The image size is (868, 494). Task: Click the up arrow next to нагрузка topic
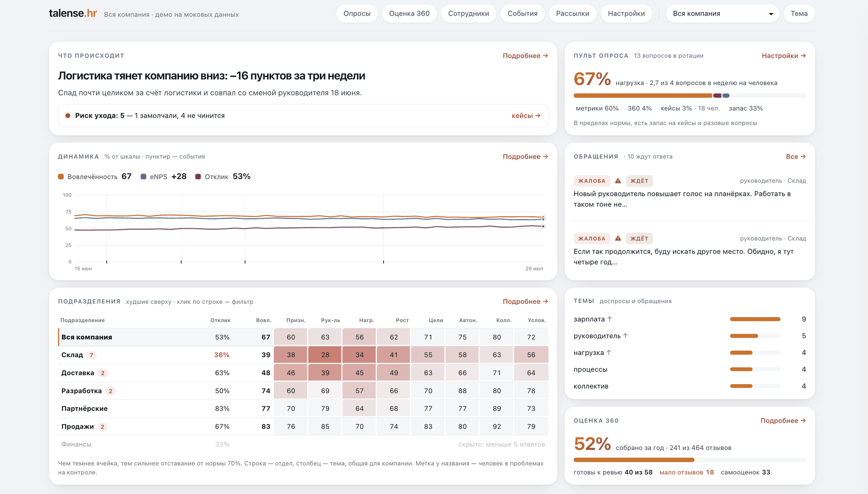(609, 352)
